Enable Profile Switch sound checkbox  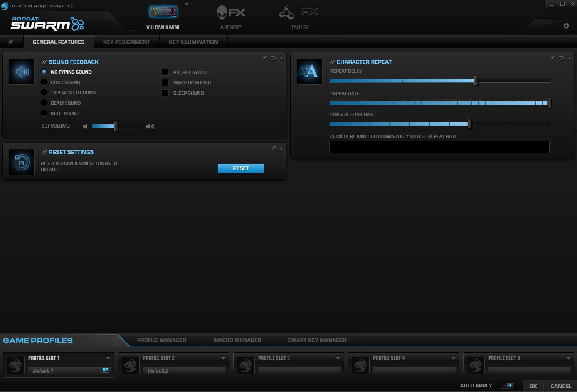click(x=165, y=72)
